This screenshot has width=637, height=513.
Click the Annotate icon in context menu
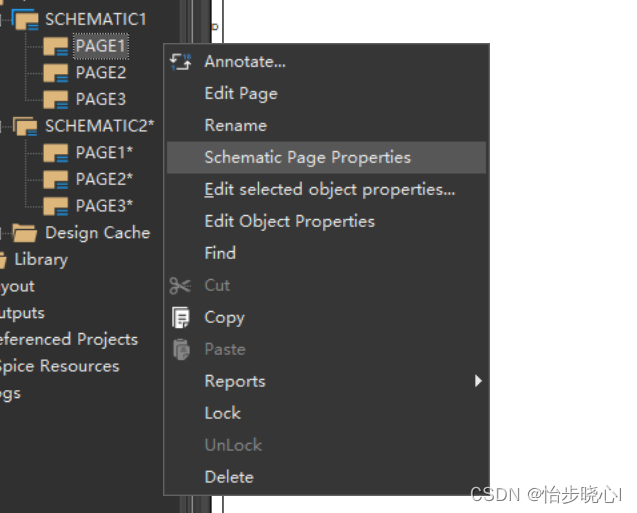181,61
